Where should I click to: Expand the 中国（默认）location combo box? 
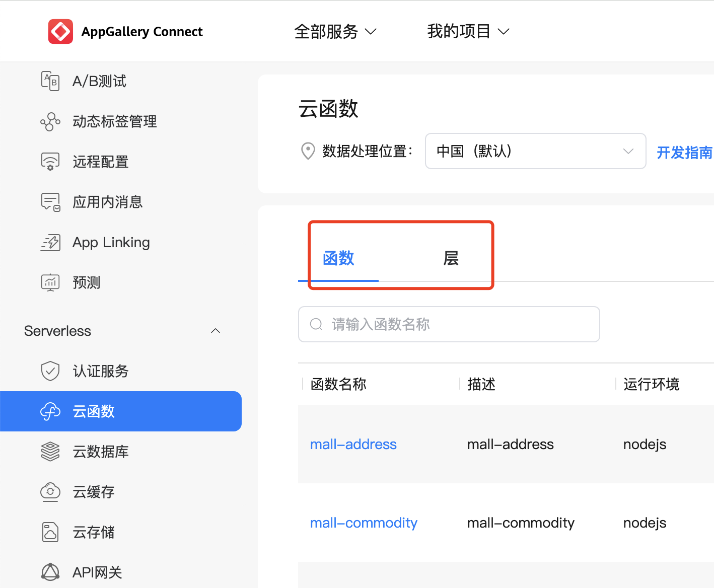click(536, 151)
